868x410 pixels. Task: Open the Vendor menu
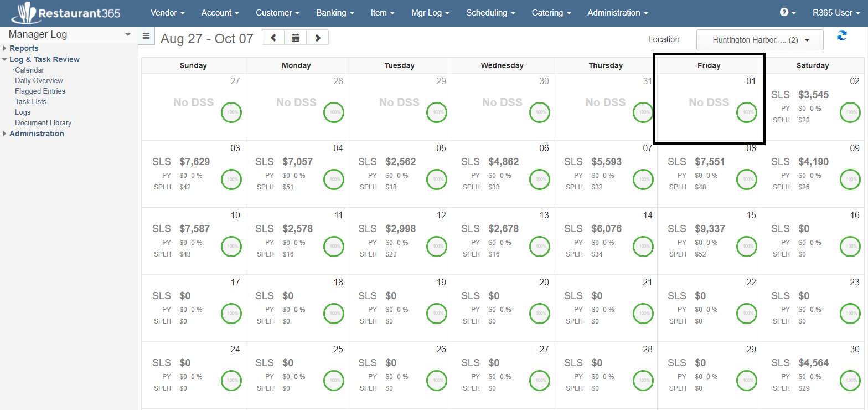[167, 13]
